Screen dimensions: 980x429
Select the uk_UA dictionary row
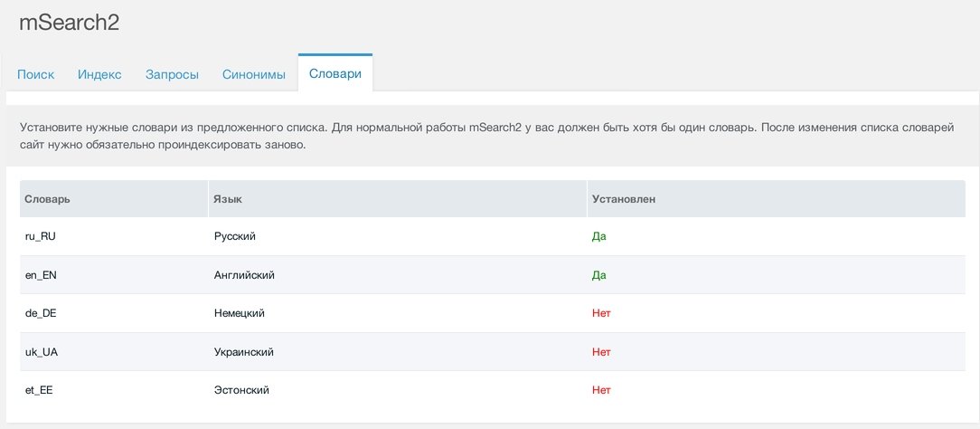click(493, 352)
